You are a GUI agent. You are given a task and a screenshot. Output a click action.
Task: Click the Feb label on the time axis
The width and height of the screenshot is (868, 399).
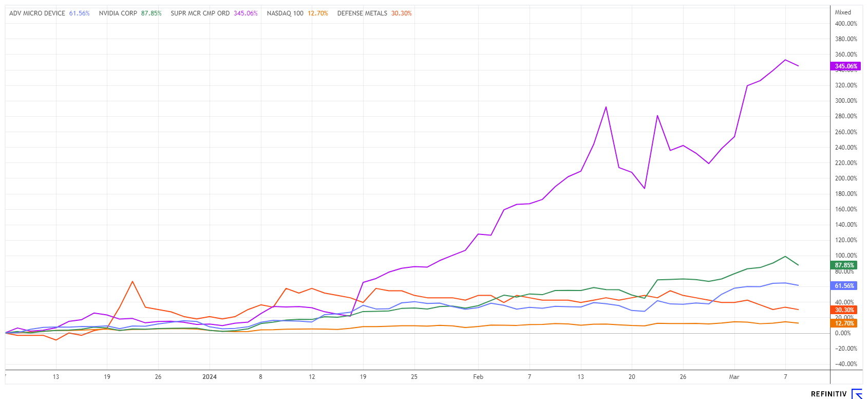click(478, 377)
